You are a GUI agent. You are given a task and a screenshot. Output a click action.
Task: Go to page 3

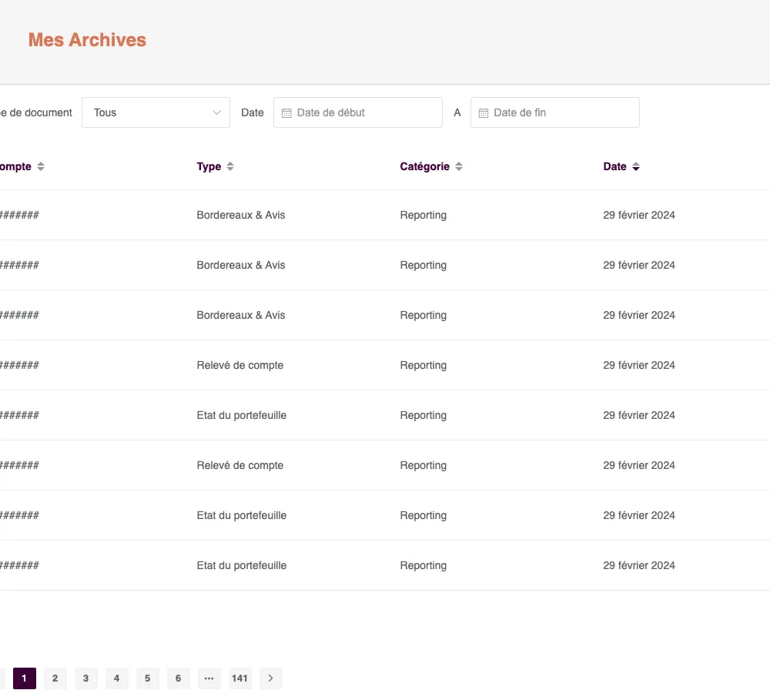(85, 678)
